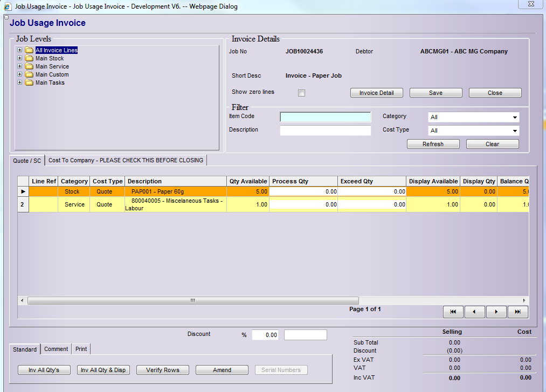Click the Inv All Qty's button

44,370
